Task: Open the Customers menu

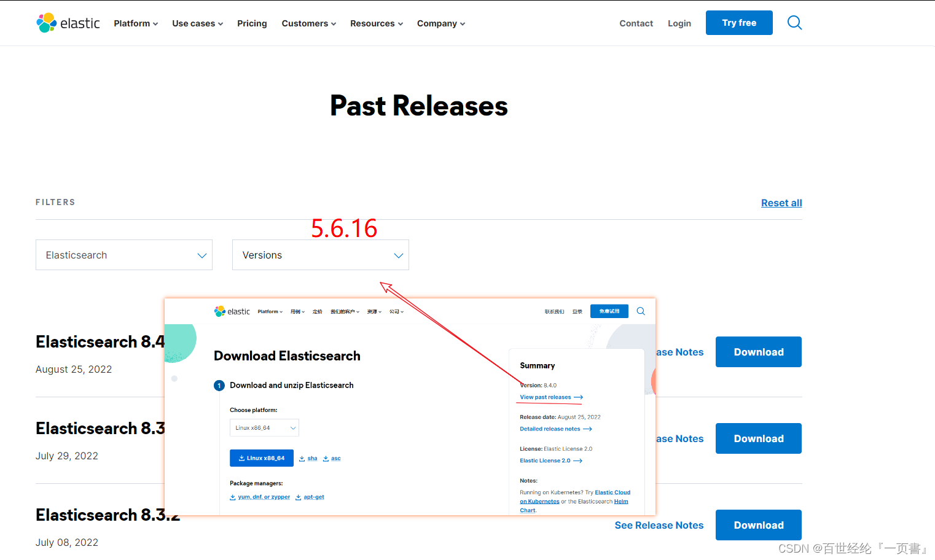Action: [x=308, y=23]
